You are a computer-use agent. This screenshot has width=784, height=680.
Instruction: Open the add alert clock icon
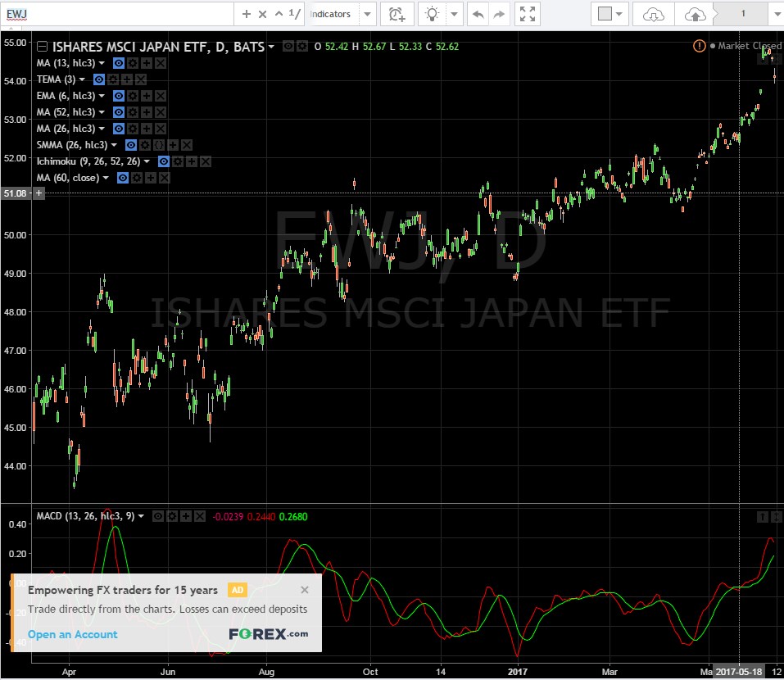(397, 14)
